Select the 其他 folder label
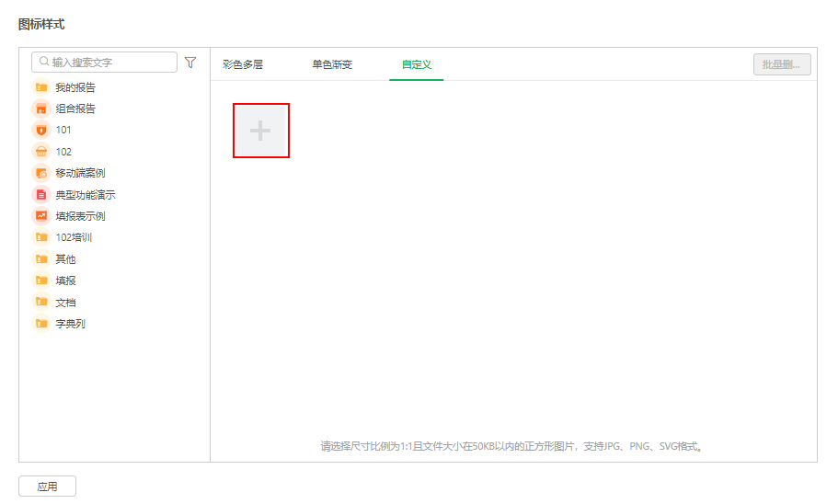Screen dimensions: 838x504 (65, 259)
